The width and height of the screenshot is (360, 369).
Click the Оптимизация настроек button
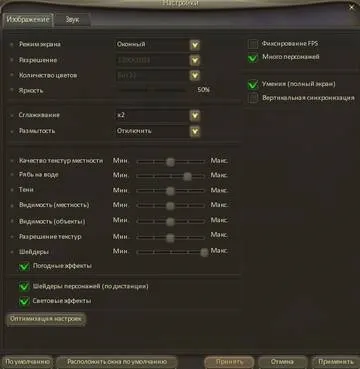point(46,319)
